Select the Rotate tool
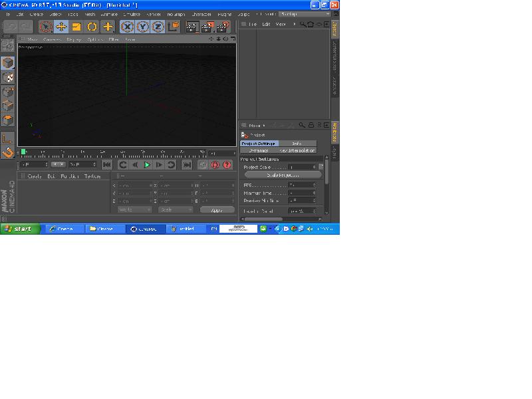532x399 pixels. click(92, 27)
